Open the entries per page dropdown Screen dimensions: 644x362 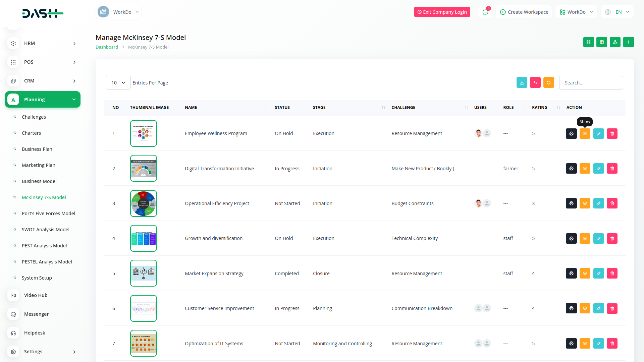tap(118, 83)
